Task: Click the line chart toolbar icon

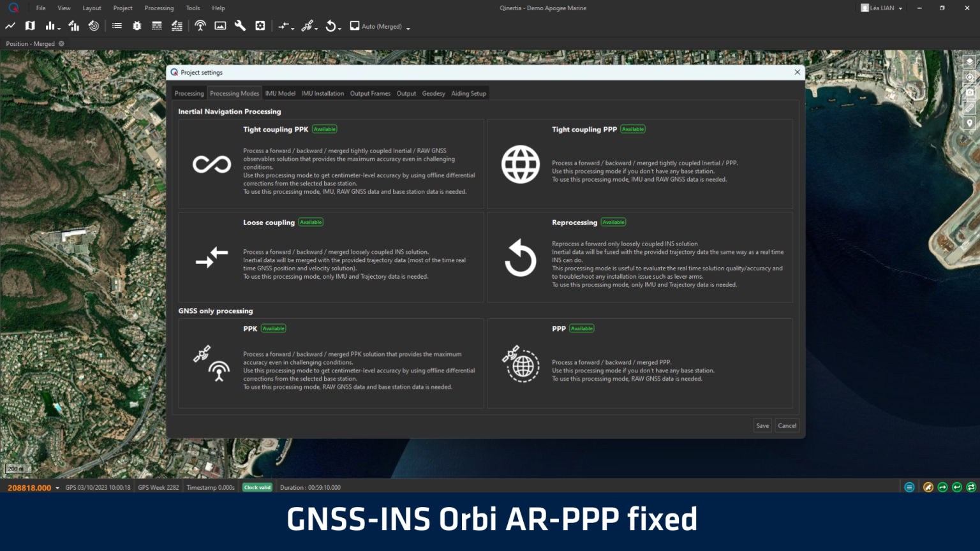Action: tap(10, 26)
